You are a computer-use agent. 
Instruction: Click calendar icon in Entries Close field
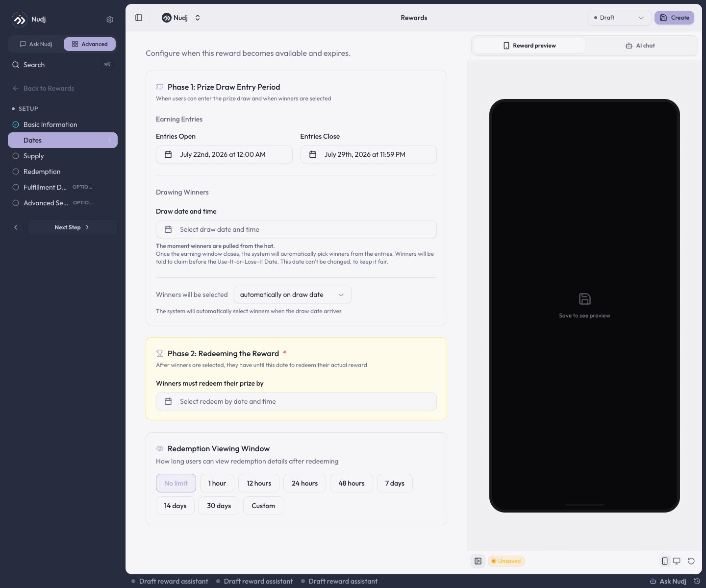313,154
